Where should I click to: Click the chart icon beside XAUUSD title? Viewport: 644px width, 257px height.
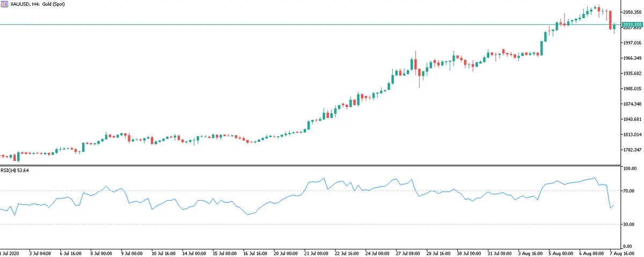tap(5, 4)
